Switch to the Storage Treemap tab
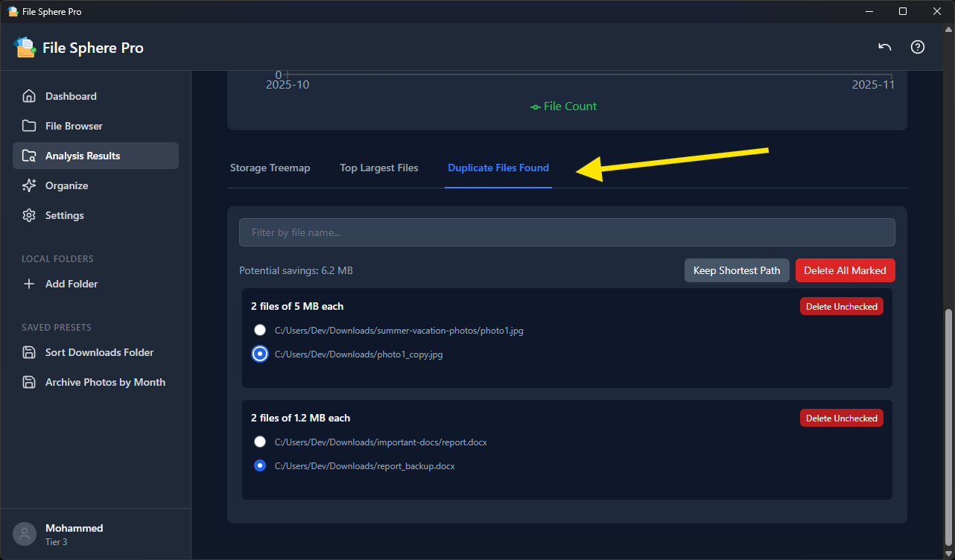955x560 pixels. (x=270, y=168)
